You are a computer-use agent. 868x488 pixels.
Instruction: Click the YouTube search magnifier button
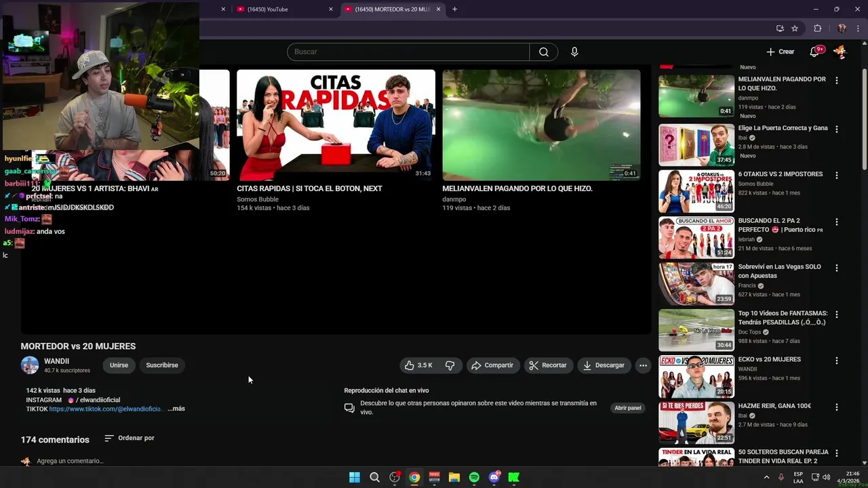click(x=544, y=52)
